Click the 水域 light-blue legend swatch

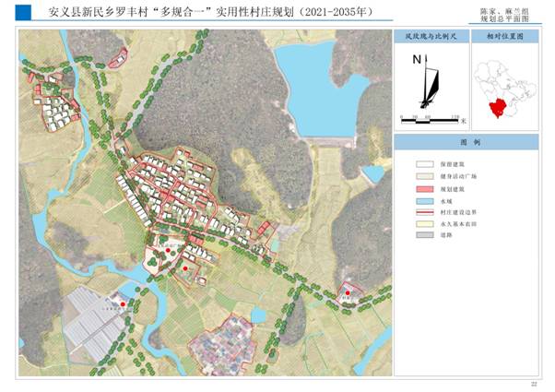click(x=425, y=201)
